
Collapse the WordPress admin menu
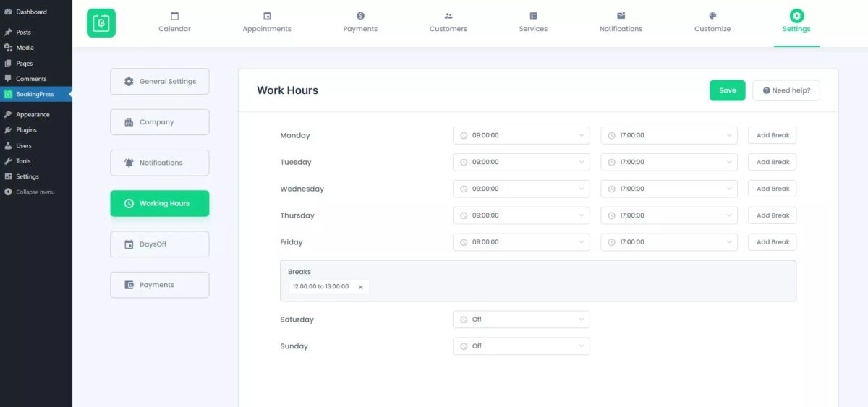point(35,192)
